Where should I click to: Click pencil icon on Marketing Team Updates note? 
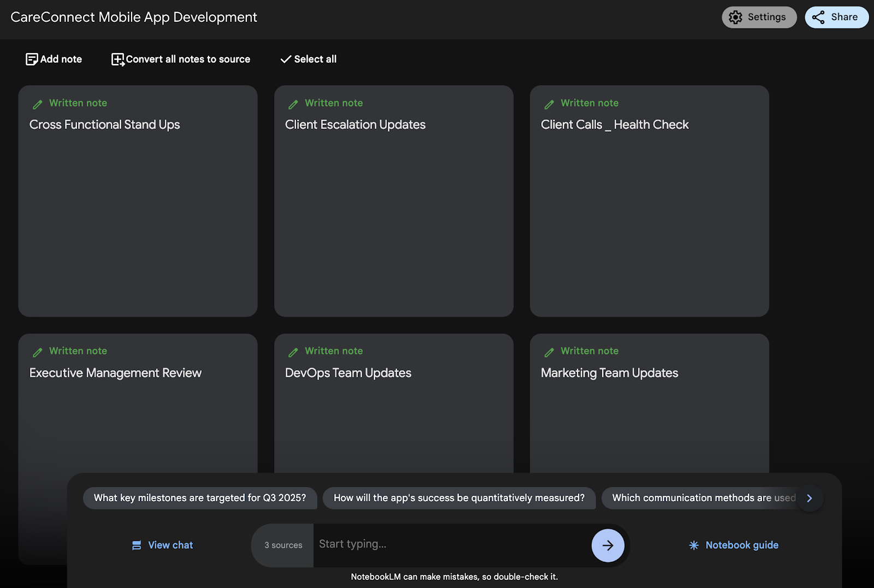(x=549, y=352)
